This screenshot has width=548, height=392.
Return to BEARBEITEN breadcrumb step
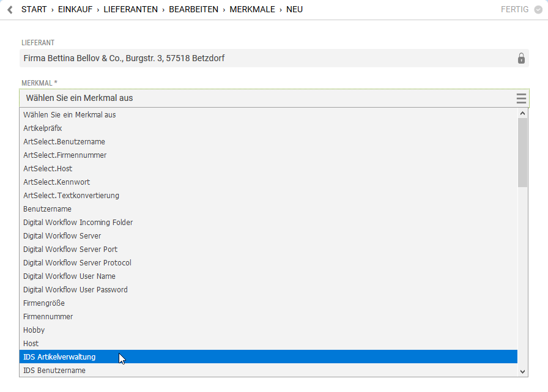(x=193, y=10)
